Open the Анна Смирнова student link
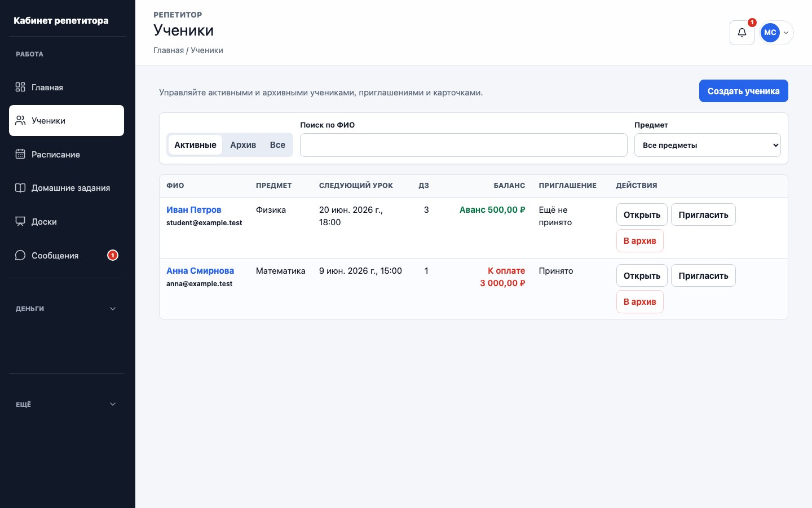This screenshot has width=812, height=508. pyautogui.click(x=200, y=270)
